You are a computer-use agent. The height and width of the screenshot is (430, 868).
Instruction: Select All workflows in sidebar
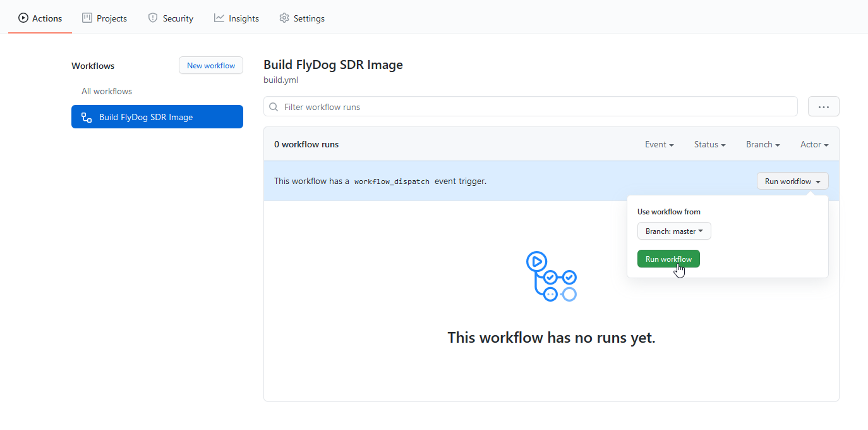pyautogui.click(x=107, y=91)
